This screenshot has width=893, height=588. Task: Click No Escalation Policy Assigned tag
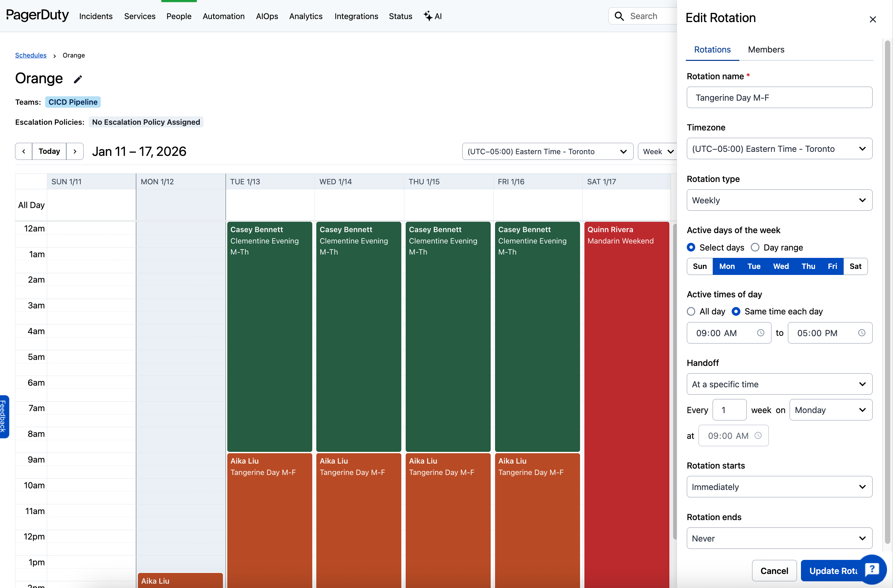pos(146,122)
